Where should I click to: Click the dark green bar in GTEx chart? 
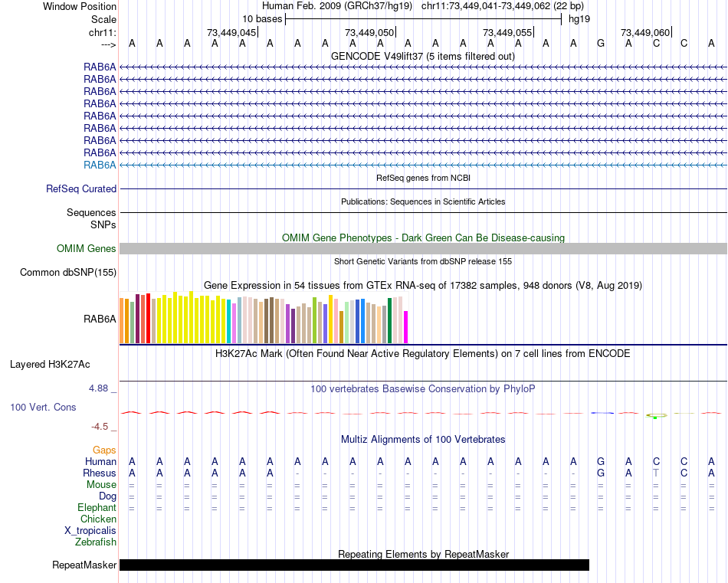[x=389, y=321]
